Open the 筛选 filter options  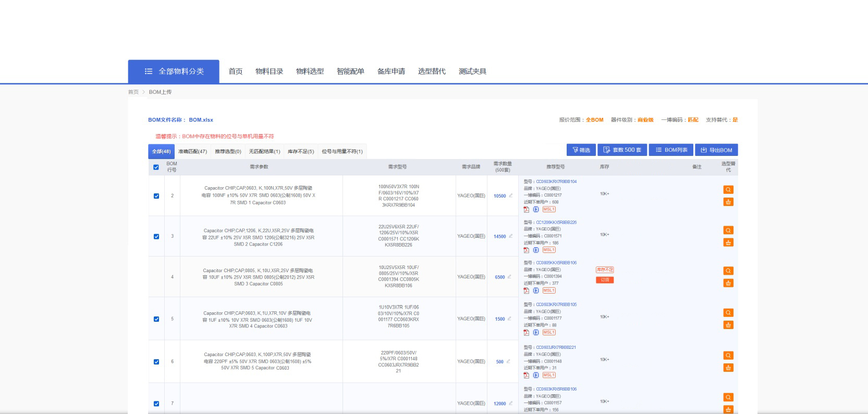coord(581,150)
